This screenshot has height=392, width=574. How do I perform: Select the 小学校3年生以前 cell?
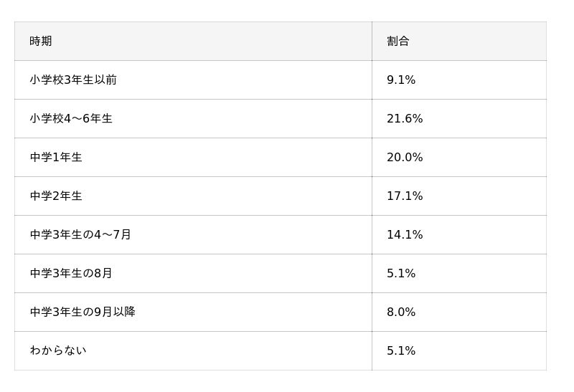73,80
